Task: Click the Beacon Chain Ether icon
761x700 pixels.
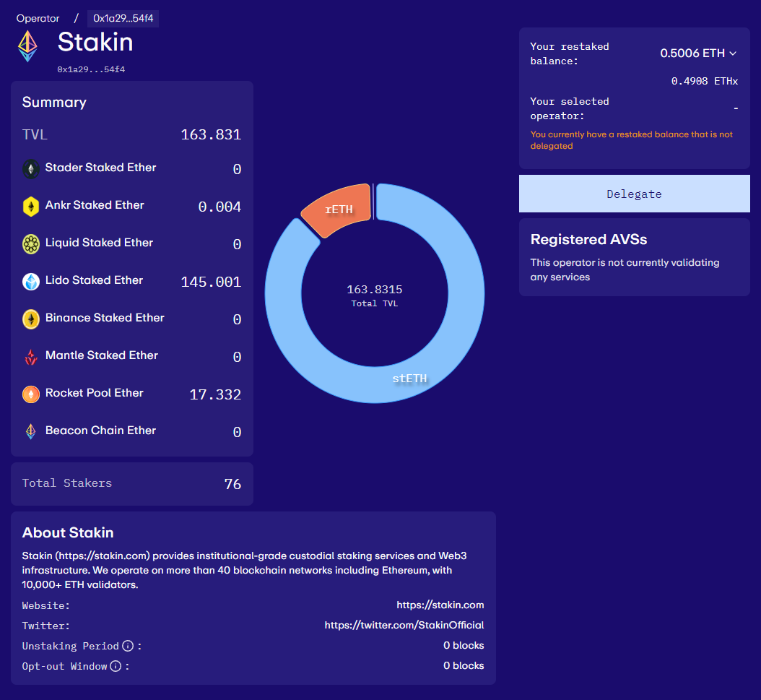Action: (x=30, y=431)
